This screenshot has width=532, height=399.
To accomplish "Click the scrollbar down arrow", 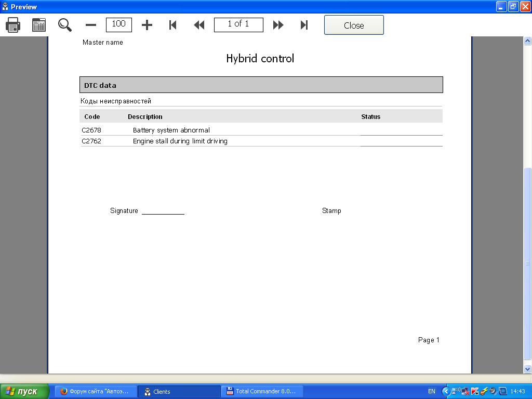I will tap(528, 369).
